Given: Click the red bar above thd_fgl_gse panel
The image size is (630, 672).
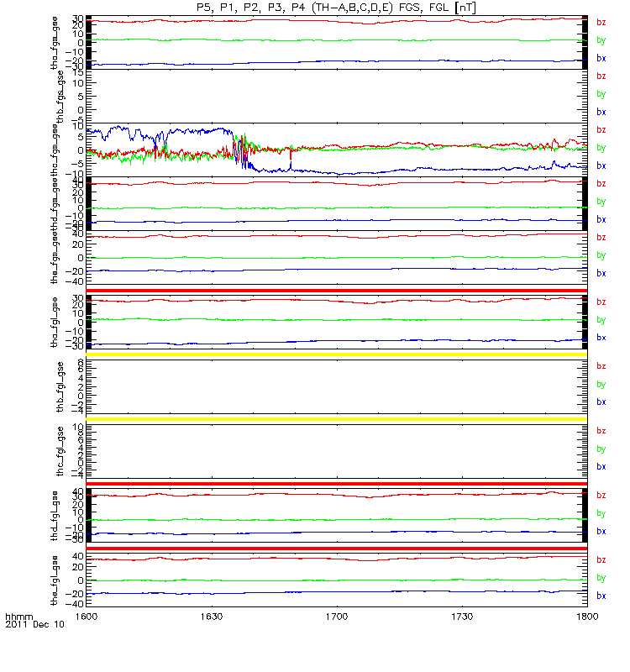Looking at the screenshot, I should pos(337,484).
